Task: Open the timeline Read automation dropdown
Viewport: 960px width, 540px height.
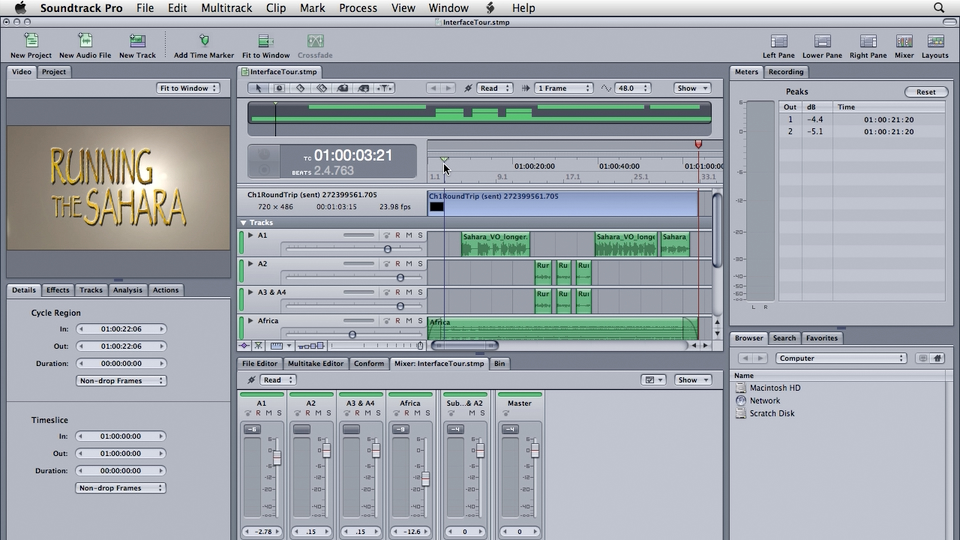Action: click(494, 88)
